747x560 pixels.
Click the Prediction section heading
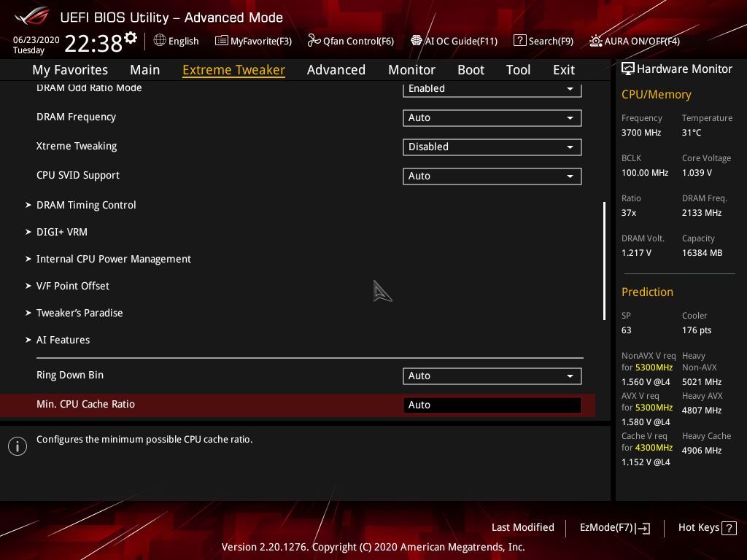647,292
